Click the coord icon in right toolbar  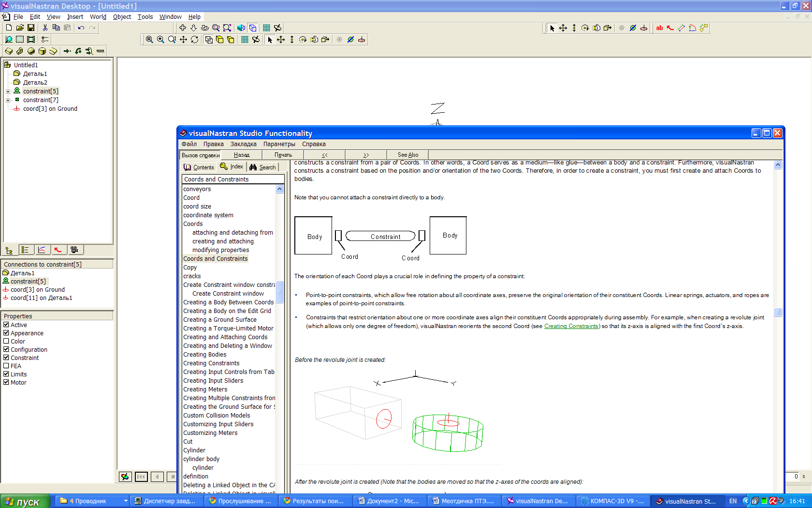[644, 28]
